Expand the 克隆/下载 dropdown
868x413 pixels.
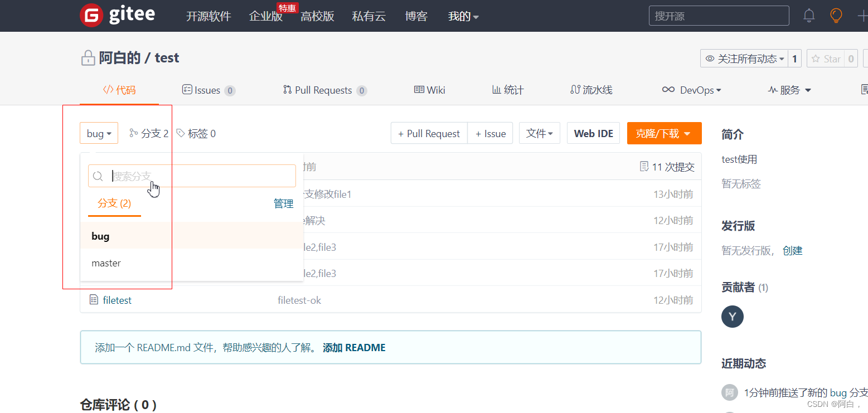pyautogui.click(x=664, y=133)
